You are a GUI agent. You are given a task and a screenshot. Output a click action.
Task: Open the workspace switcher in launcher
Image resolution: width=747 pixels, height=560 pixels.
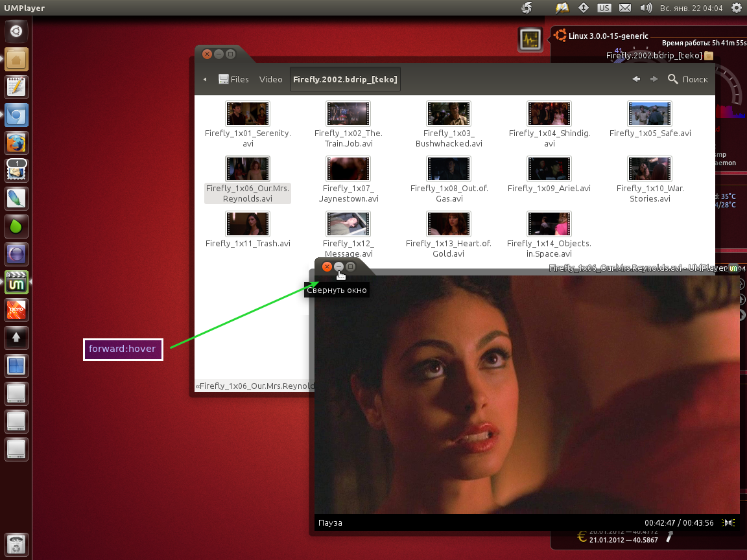click(16, 366)
